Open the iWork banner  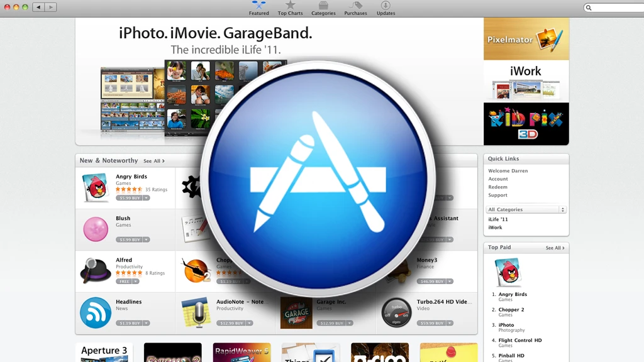[526, 82]
